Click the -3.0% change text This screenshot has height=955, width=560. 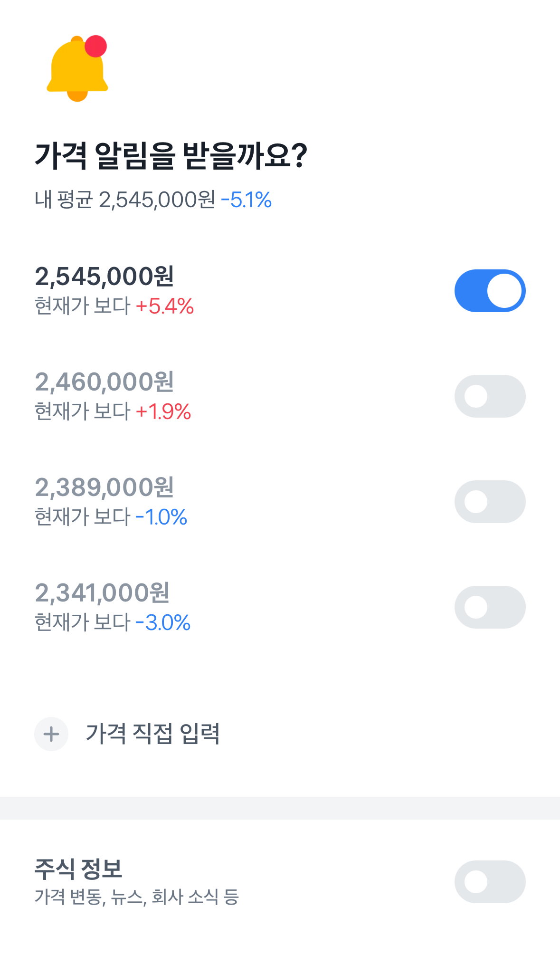pos(163,623)
